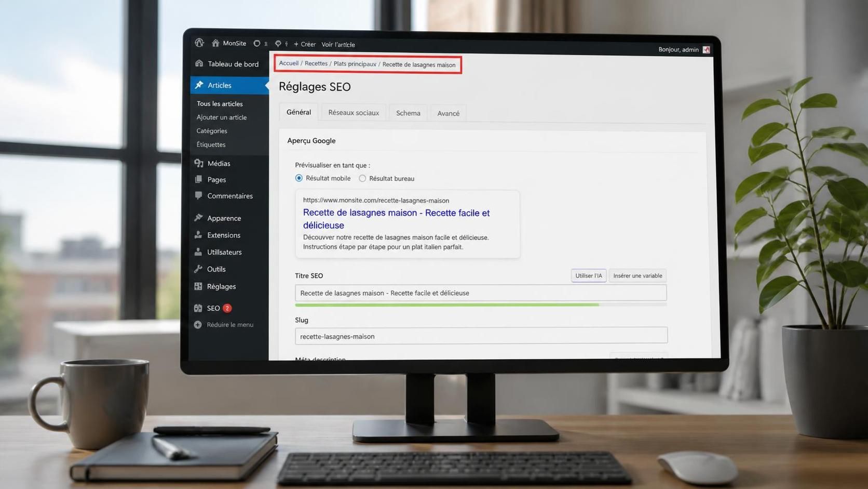Image resolution: width=868 pixels, height=489 pixels.
Task: Select Résultat mobile radio button
Action: (299, 178)
